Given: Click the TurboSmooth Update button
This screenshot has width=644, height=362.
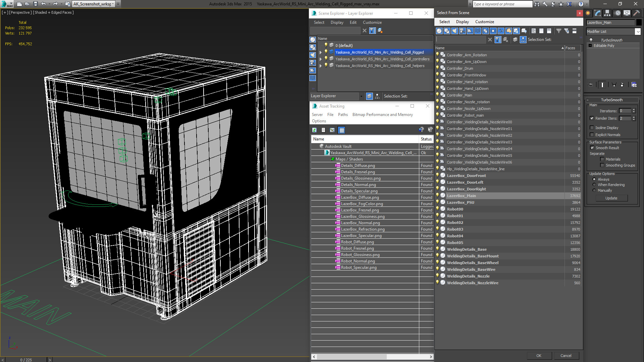Looking at the screenshot, I should 611,198.
